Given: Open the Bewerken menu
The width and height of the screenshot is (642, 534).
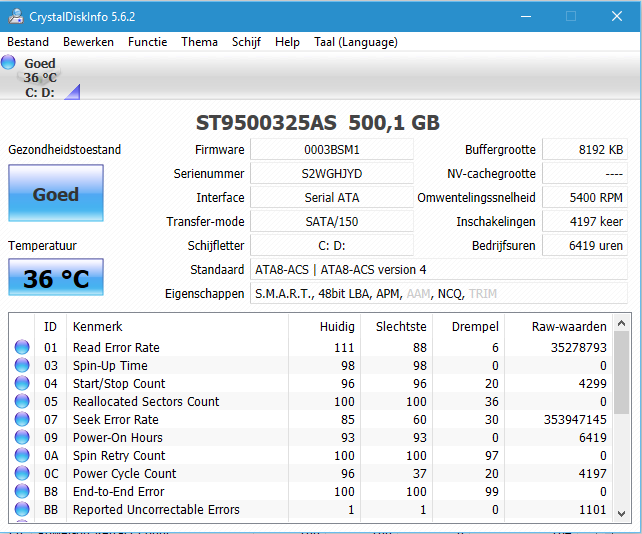Looking at the screenshot, I should pos(88,42).
